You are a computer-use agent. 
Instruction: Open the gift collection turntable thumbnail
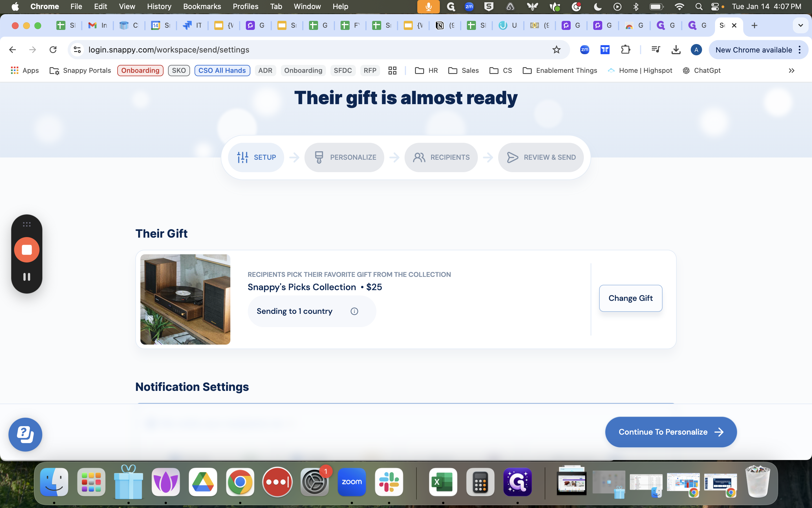click(x=185, y=299)
